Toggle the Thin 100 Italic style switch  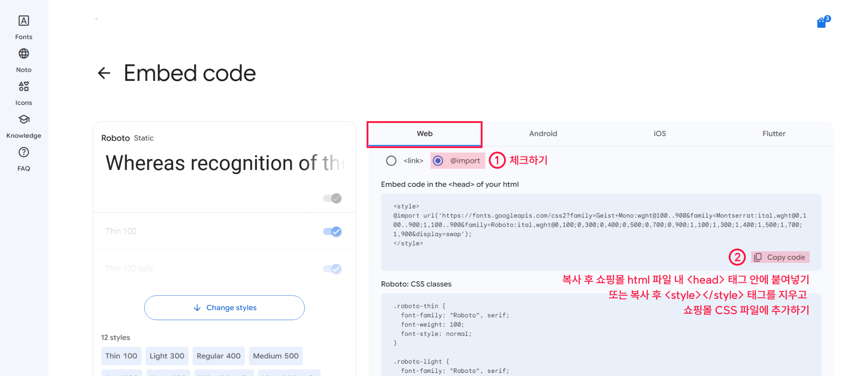pos(332,269)
